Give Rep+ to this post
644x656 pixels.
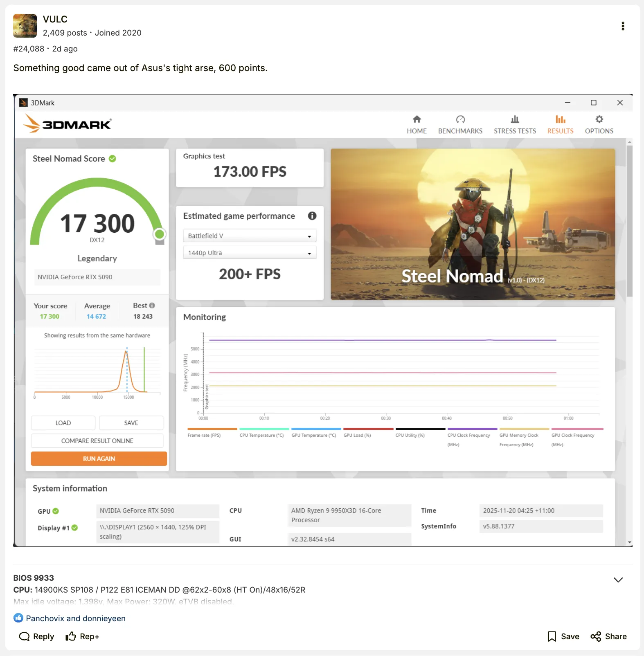click(82, 636)
